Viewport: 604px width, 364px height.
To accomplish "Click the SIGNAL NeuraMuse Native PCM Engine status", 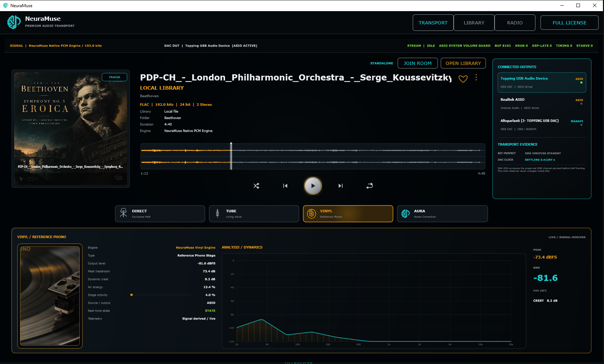I will pyautogui.click(x=56, y=46).
